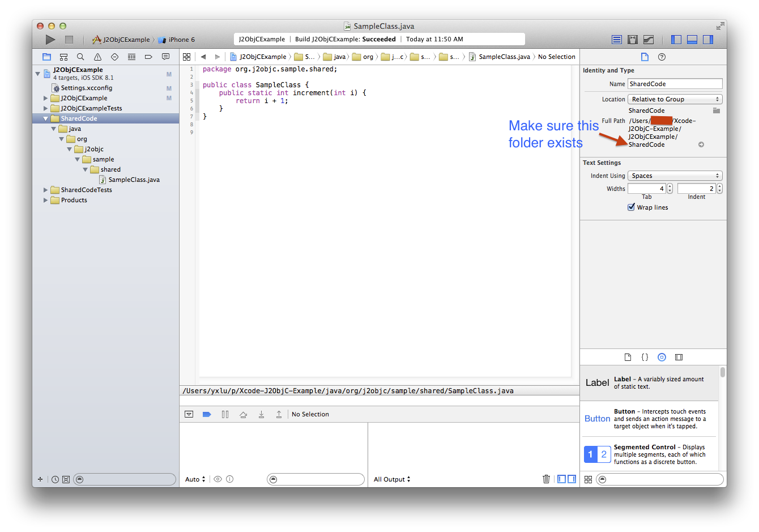Stop the running build

coord(69,40)
